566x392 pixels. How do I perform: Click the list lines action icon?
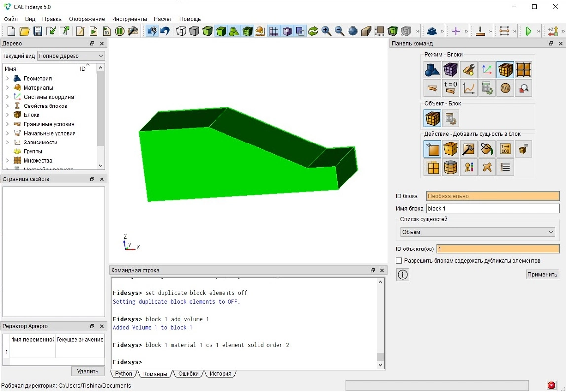[x=505, y=167]
